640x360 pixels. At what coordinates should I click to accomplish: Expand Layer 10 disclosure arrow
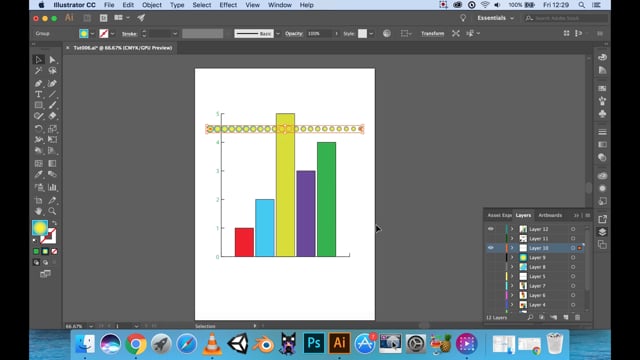tap(512, 248)
